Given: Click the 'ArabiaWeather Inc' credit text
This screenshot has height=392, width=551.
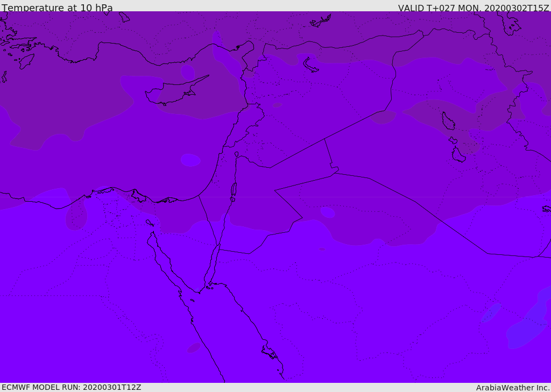Looking at the screenshot, I should (512, 388).
